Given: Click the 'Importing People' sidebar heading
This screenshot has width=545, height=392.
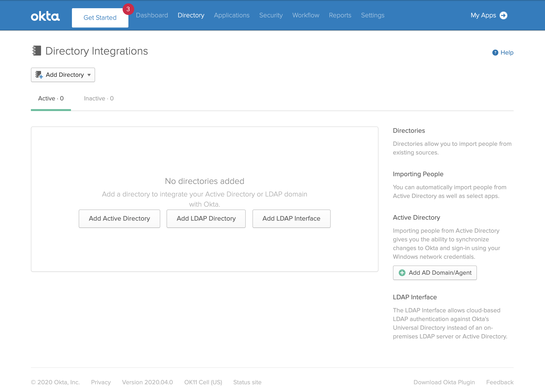Looking at the screenshot, I should coord(418,174).
